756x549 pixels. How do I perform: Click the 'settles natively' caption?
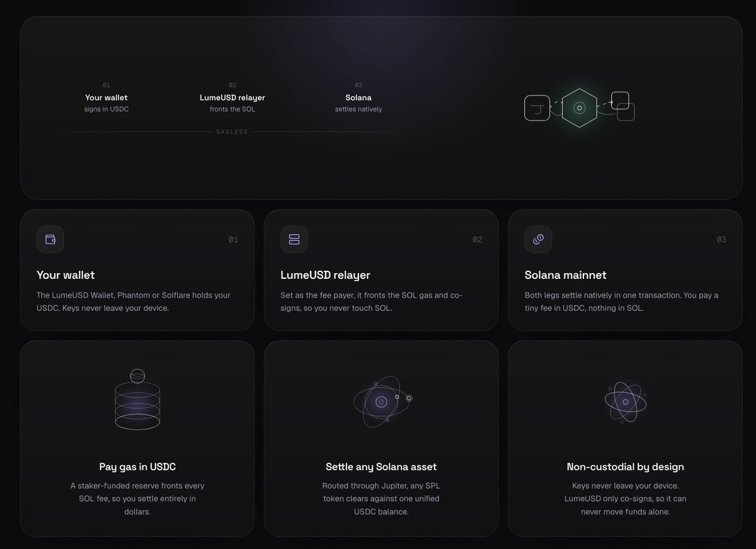pyautogui.click(x=358, y=109)
